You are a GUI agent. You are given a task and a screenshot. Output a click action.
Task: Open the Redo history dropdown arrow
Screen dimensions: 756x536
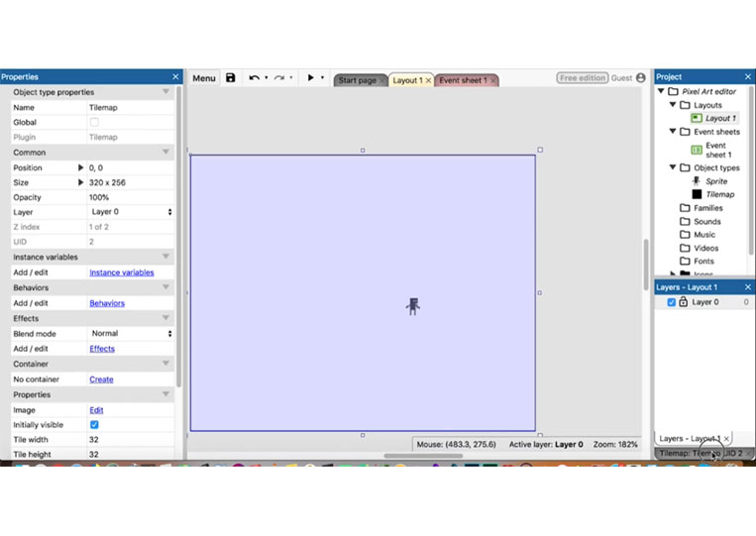(291, 77)
